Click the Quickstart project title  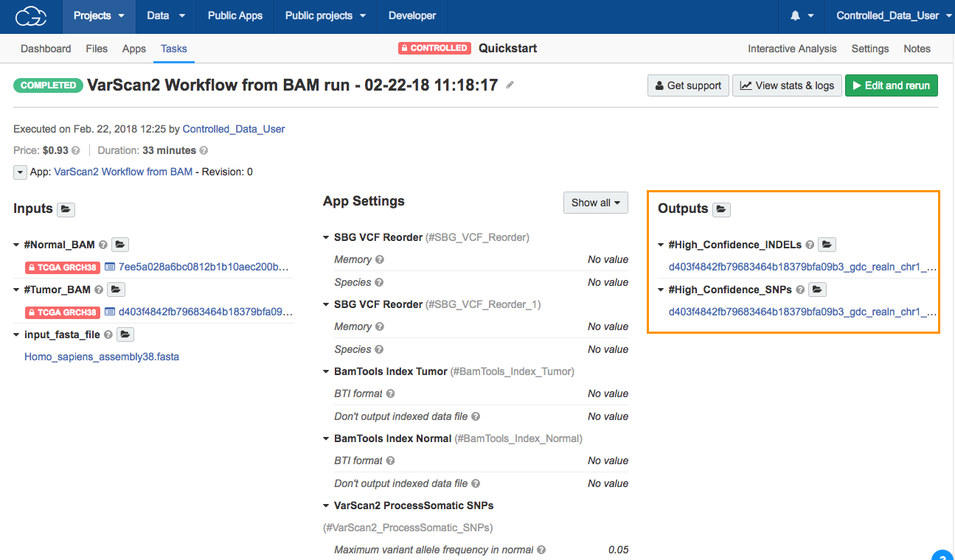[x=507, y=48]
